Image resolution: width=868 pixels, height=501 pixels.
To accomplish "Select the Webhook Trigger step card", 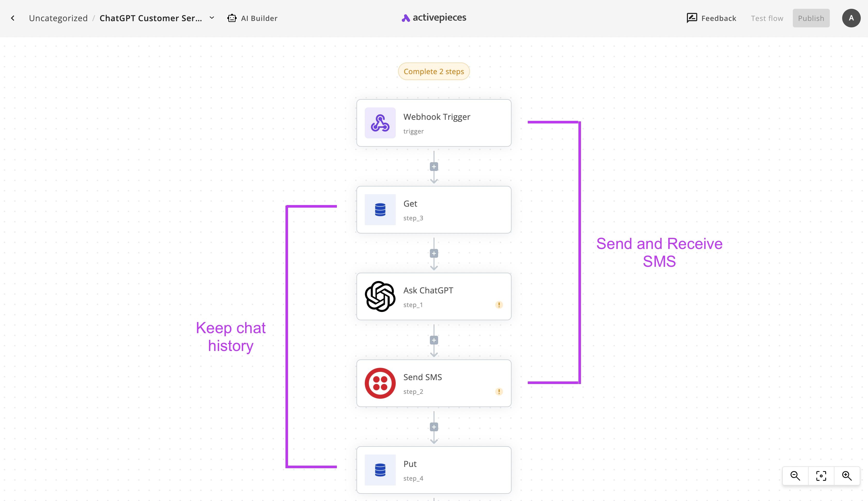I will pos(434,123).
